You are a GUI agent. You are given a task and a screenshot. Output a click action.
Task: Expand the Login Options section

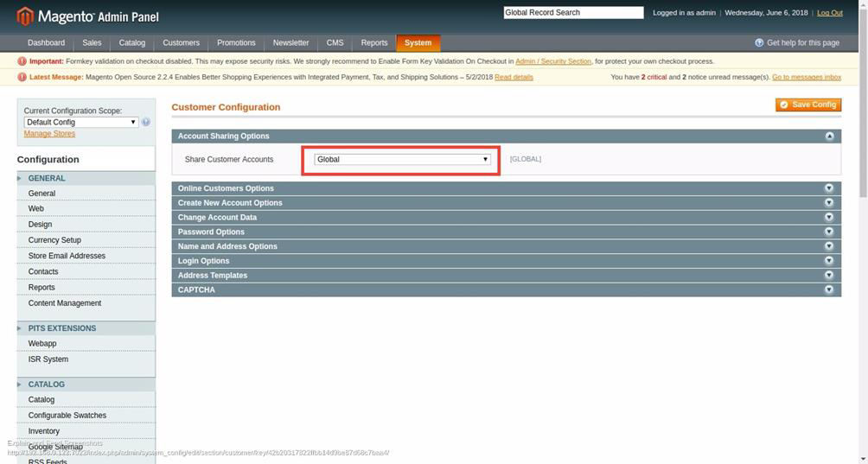point(204,261)
